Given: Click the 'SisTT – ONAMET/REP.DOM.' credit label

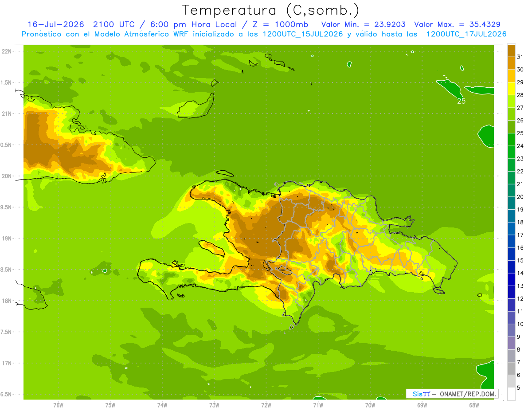Looking at the screenshot, I should click(453, 394).
